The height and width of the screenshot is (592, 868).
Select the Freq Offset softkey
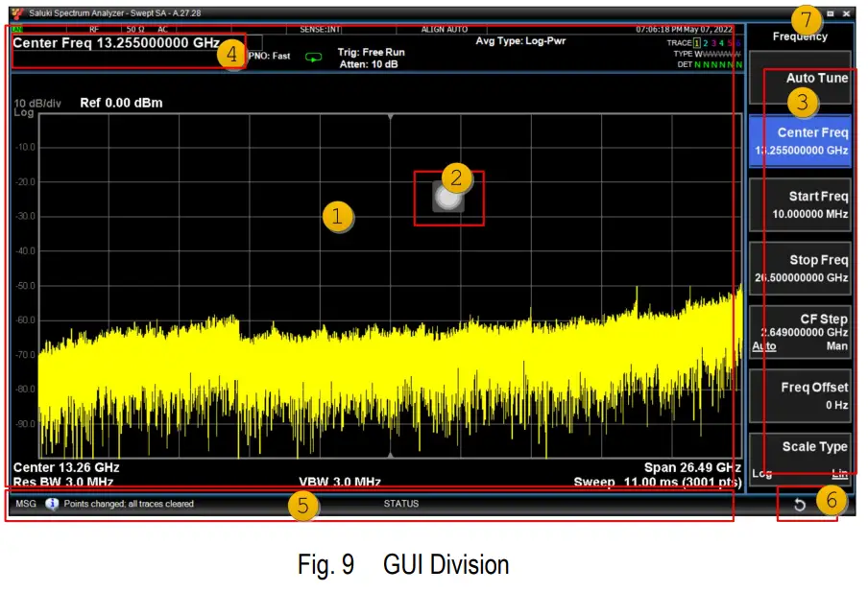[800, 395]
